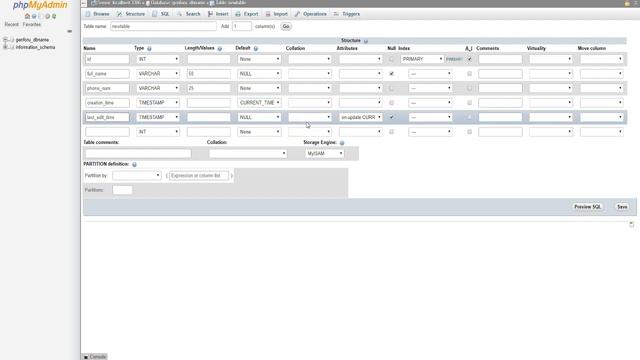Open the Import tab
Viewport: 640px width, 360px height.
[277, 14]
